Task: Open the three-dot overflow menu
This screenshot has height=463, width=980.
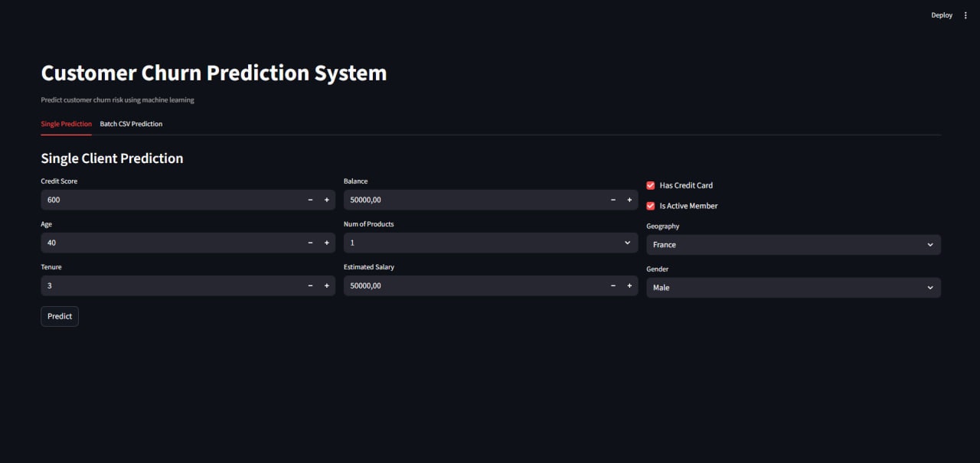Action: coord(965,15)
